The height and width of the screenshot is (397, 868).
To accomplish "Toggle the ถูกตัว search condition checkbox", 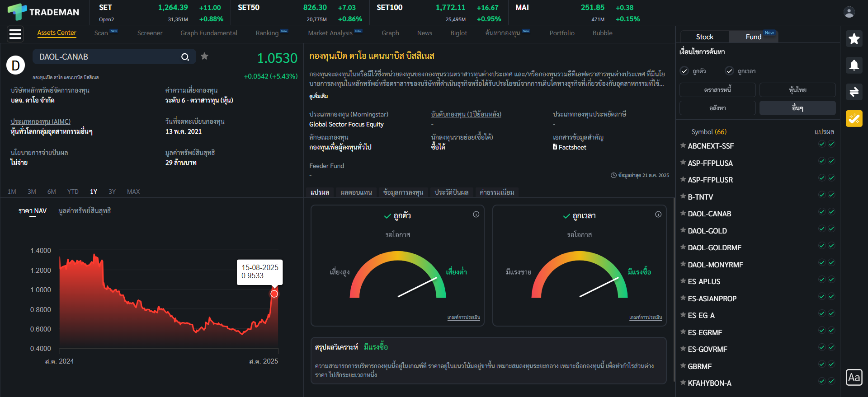I will pos(684,71).
